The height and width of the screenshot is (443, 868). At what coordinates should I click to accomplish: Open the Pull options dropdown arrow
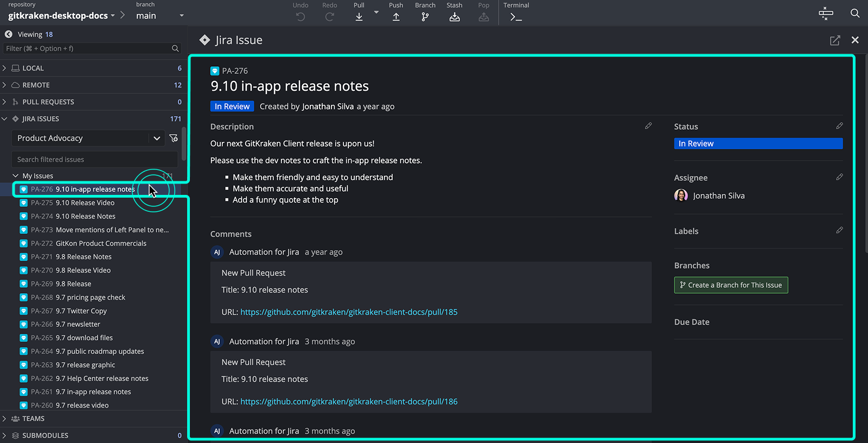coord(376,12)
